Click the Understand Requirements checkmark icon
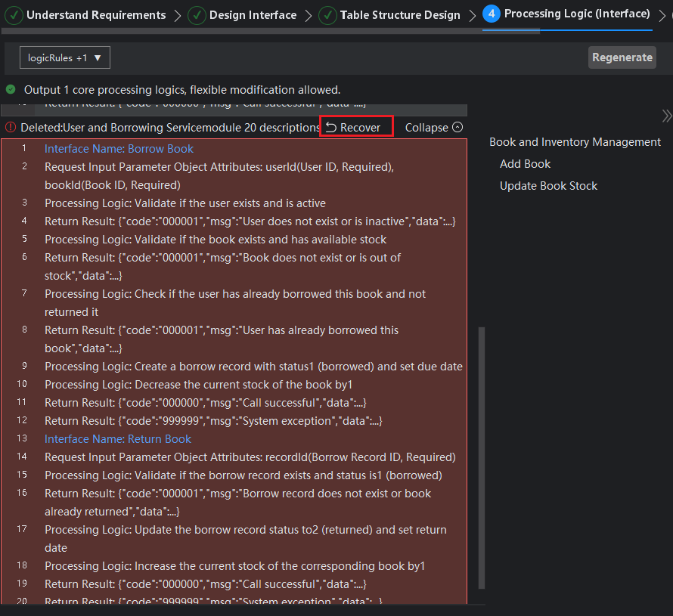This screenshot has height=616, width=673. click(x=14, y=15)
